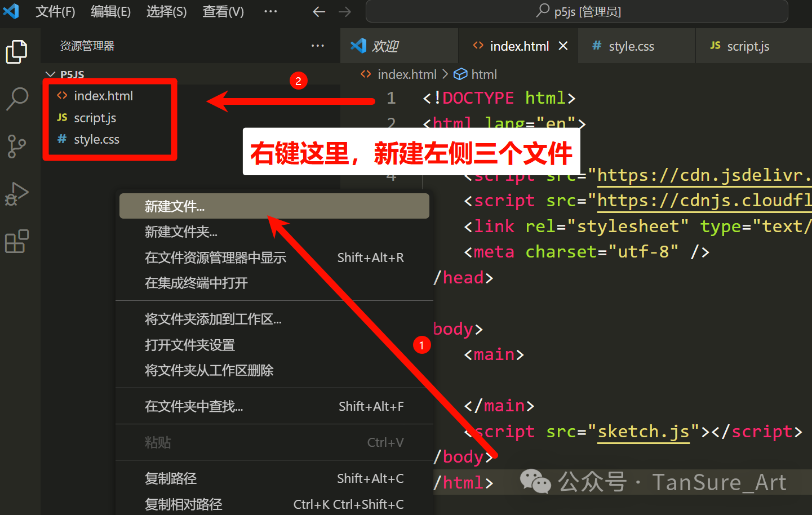
Task: Follow the cdnjs.cloudflare script URL link
Action: 704,201
